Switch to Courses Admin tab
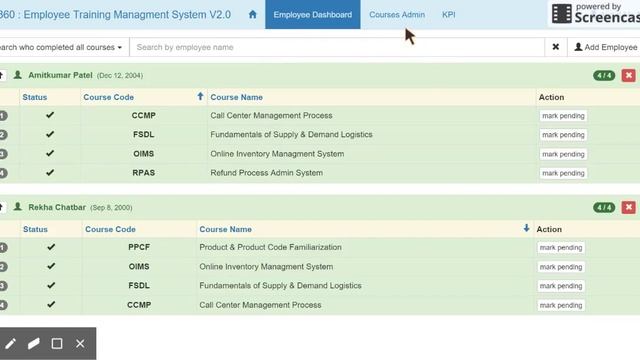The width and height of the screenshot is (640, 360). point(397,14)
